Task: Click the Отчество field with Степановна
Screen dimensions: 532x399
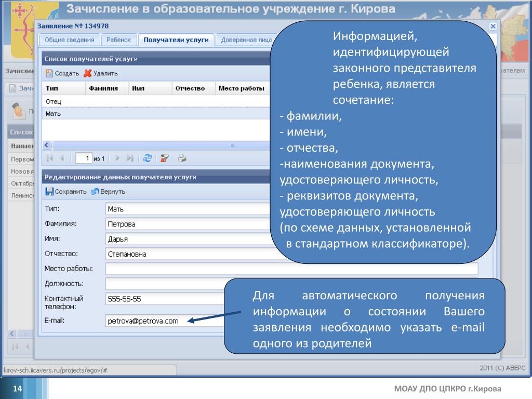Action: 188,254
